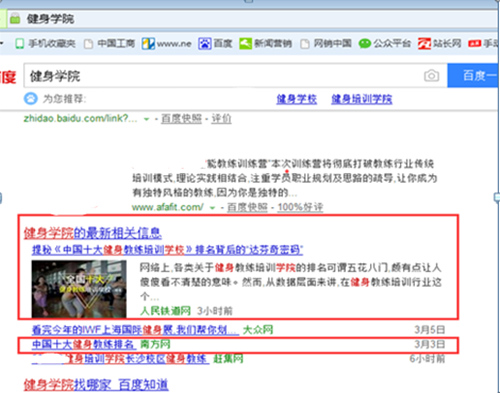Open the 公众平台 WeChat bookmark
Screen dimensions: 500x393
coord(385,43)
